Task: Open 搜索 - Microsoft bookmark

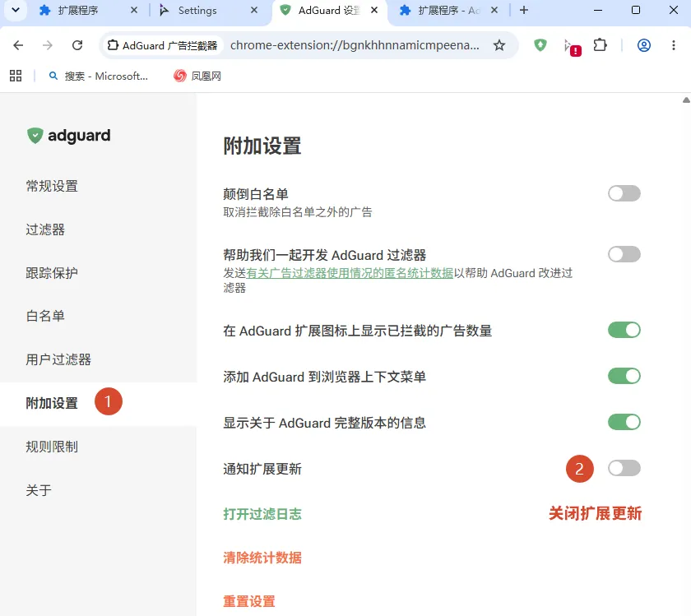Action: tap(98, 76)
